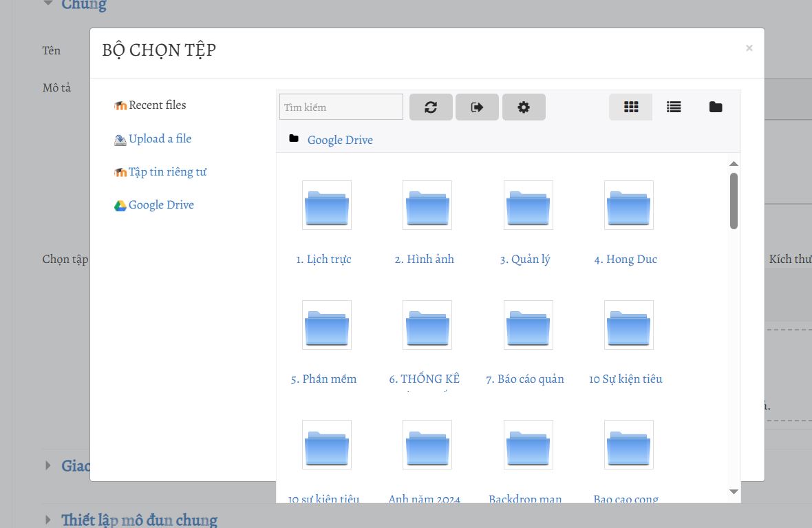Choose Google Drive in the sidebar

(161, 205)
